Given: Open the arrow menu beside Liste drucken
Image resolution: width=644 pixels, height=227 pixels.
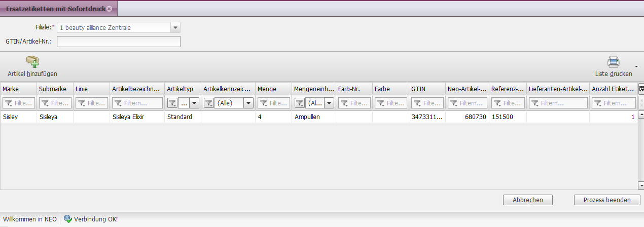Looking at the screenshot, I should click(x=636, y=66).
